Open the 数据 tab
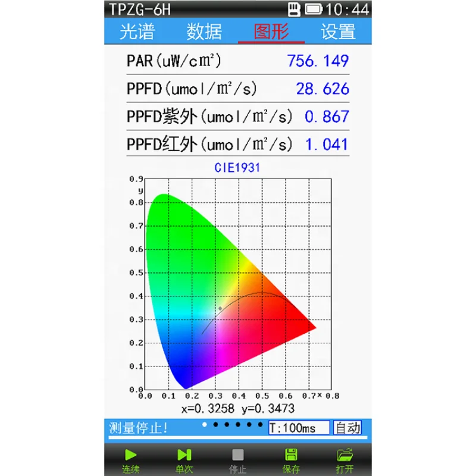The image size is (476, 476). click(x=204, y=32)
